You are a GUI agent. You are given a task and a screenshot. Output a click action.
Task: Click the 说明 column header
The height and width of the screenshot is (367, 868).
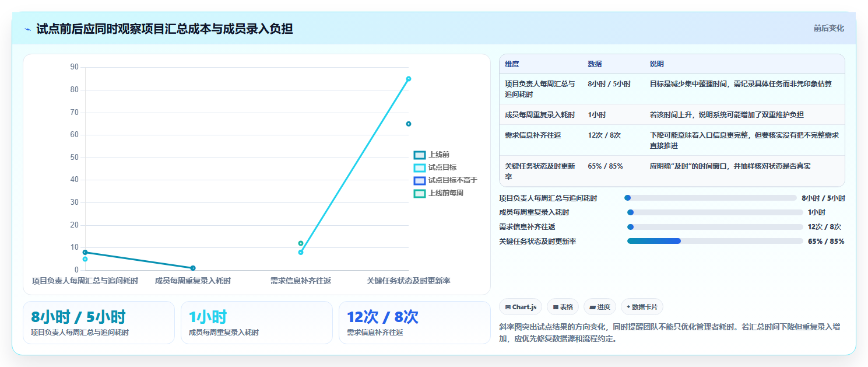coord(657,64)
